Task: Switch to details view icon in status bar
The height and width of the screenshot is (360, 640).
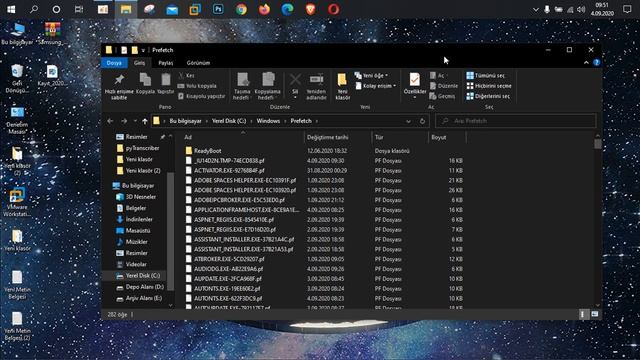Action: (582, 314)
